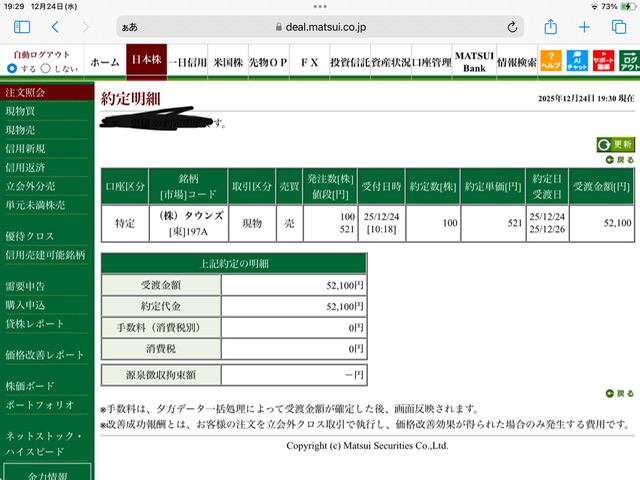Click the 手数料（消費税別） row label
640x480 pixels.
tap(161, 327)
